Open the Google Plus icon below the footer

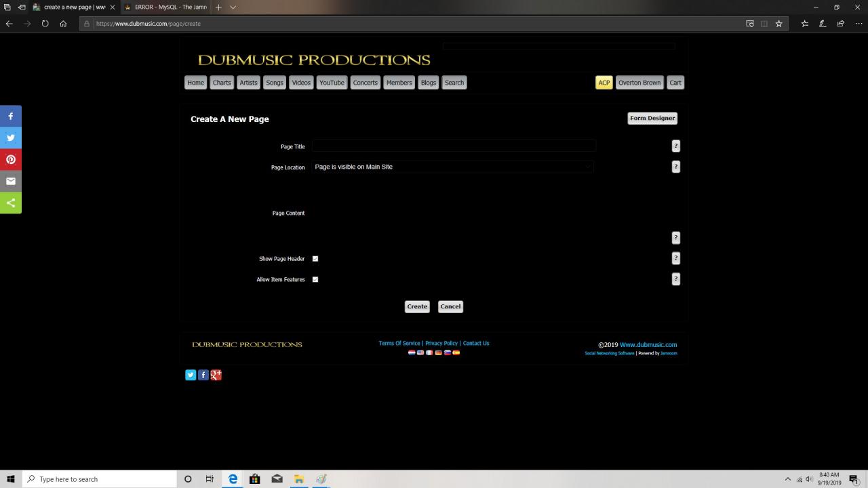216,375
